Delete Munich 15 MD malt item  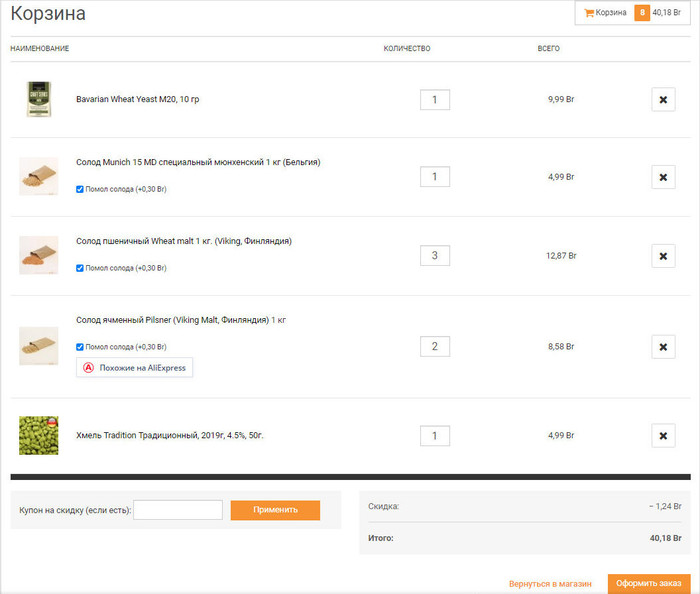pos(663,177)
